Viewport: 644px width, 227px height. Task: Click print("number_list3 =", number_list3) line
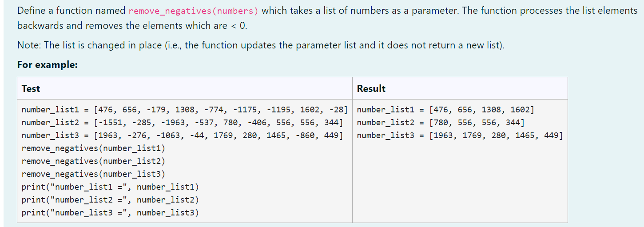pyautogui.click(x=110, y=213)
